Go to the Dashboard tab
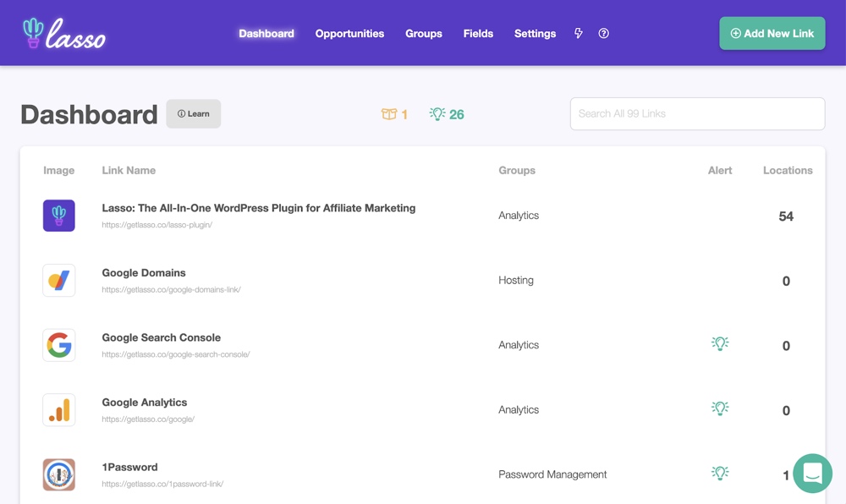This screenshot has height=504, width=846. (266, 34)
